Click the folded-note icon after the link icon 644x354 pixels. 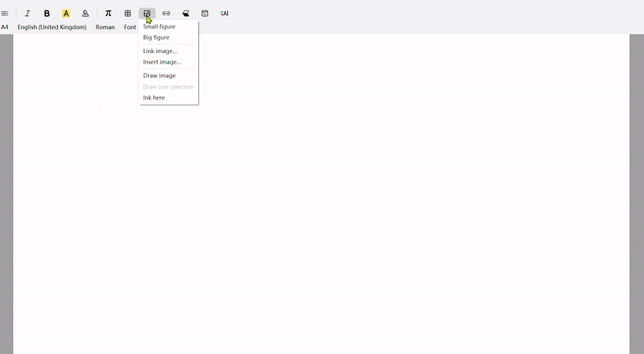click(185, 14)
